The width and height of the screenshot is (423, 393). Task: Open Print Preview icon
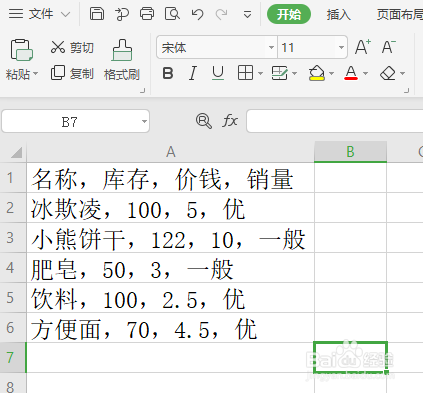point(172,14)
